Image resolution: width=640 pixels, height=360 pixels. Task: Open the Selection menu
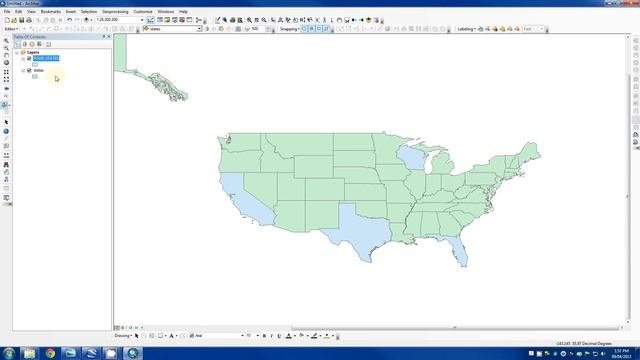[89, 12]
